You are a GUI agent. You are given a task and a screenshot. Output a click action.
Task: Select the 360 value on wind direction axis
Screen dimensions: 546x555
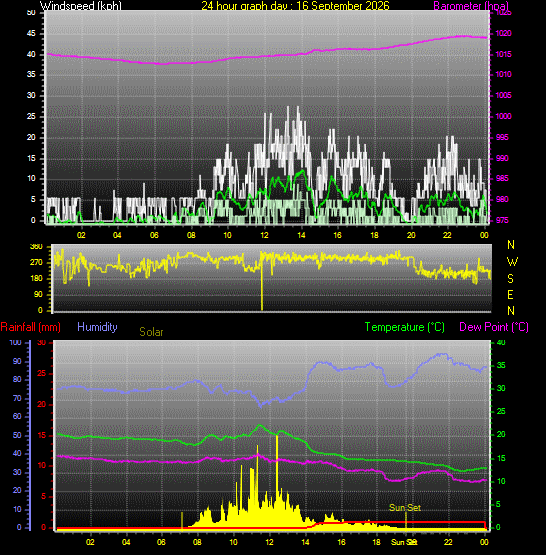click(x=36, y=246)
